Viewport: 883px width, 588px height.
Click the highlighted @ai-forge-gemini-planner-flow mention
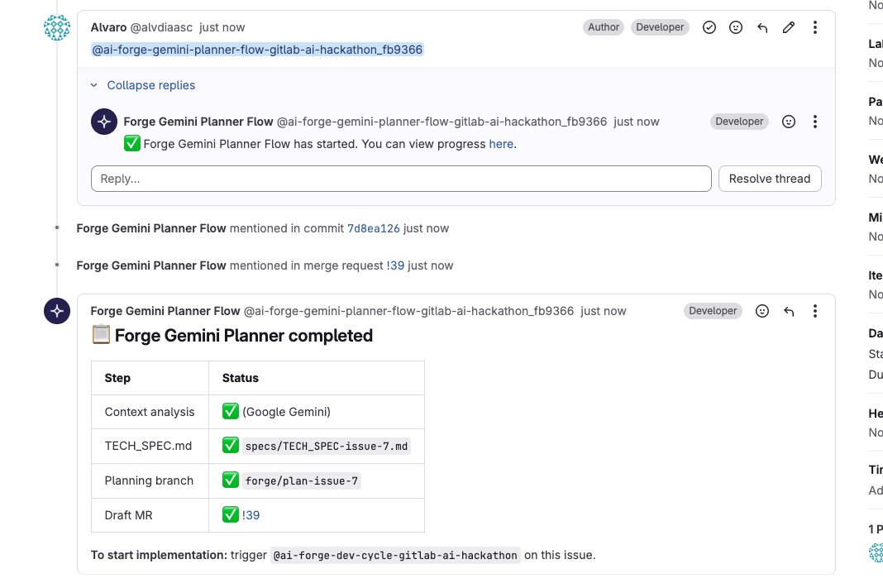click(257, 50)
